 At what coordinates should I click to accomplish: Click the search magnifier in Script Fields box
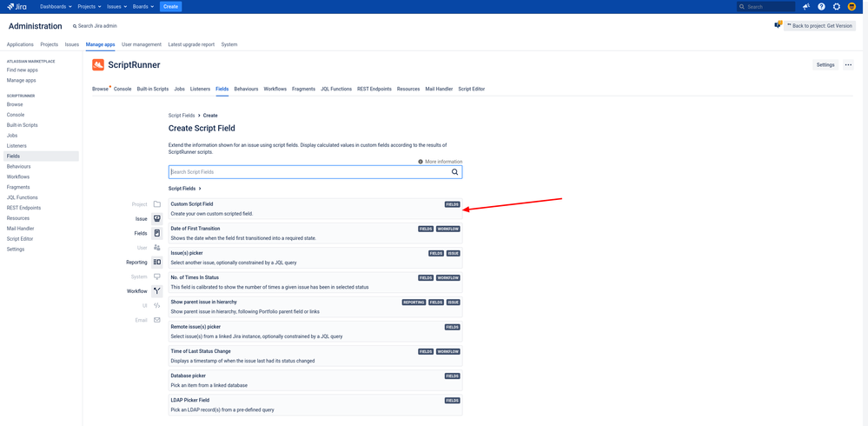coord(455,172)
